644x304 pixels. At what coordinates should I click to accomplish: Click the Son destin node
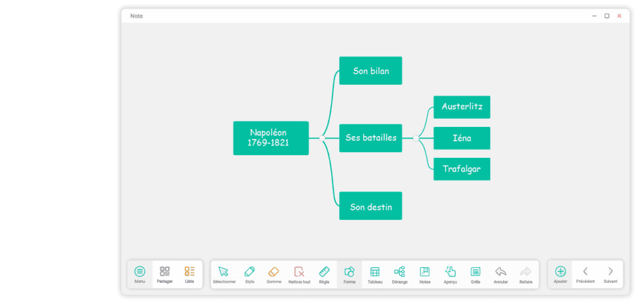pos(371,206)
